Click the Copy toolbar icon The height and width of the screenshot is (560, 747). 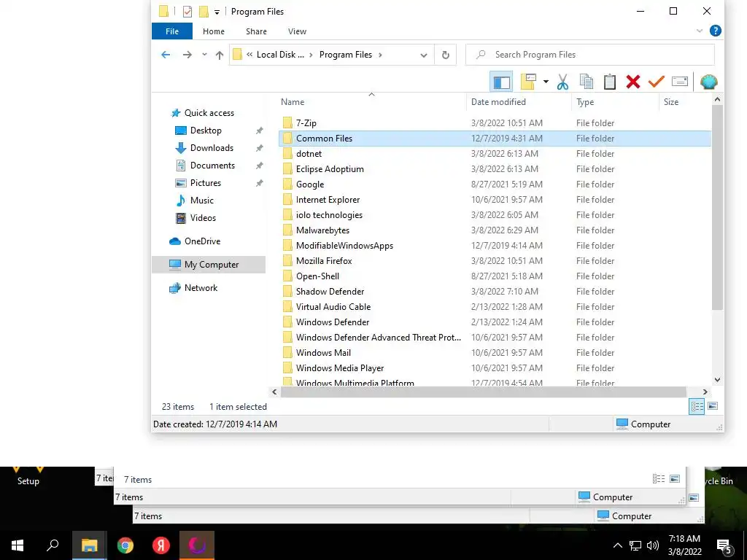pyautogui.click(x=587, y=82)
